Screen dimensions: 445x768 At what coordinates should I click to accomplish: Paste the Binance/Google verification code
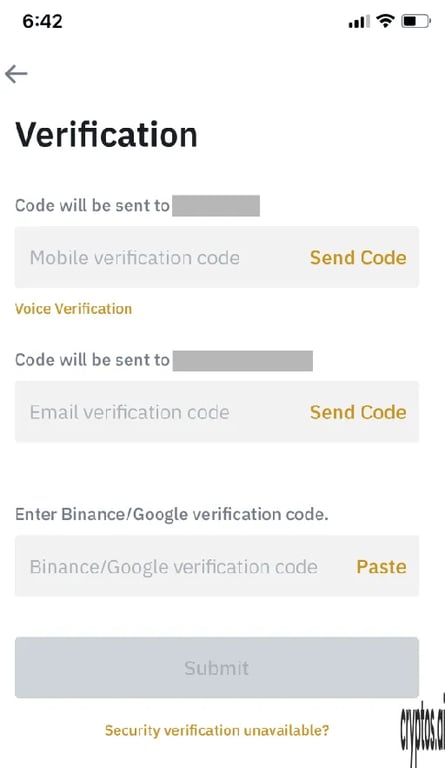click(381, 567)
